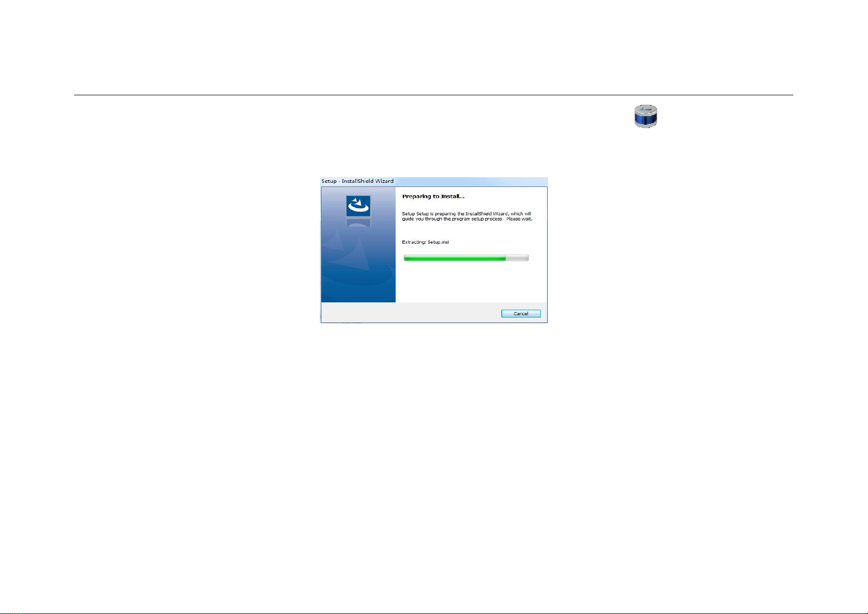Click the "Extracting: Setup.msi" status text
This screenshot has width=868, height=614.
[x=426, y=242]
